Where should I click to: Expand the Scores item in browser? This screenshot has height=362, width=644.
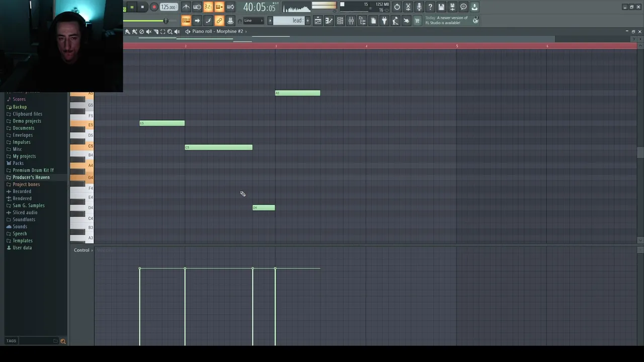pyautogui.click(x=19, y=100)
